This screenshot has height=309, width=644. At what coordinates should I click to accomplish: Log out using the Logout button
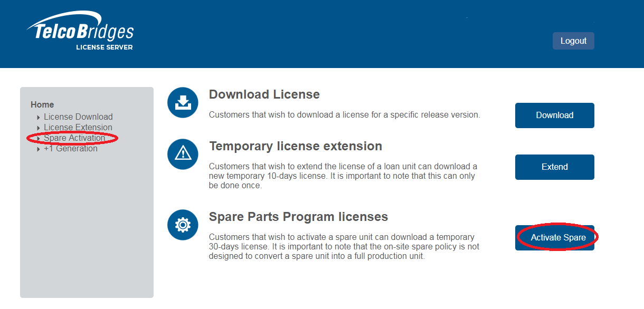pyautogui.click(x=573, y=41)
